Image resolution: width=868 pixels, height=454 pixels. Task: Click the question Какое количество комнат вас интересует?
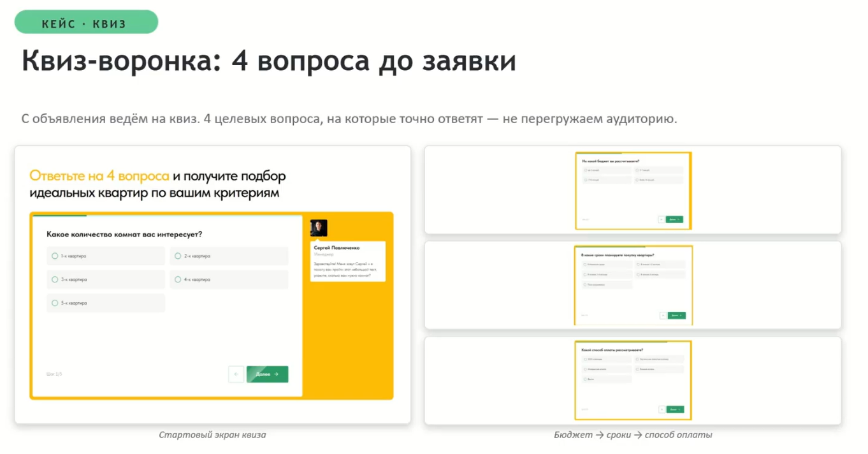point(124,235)
